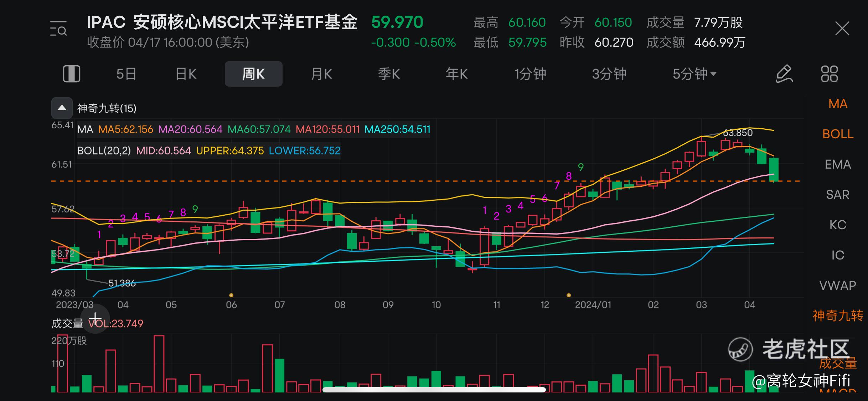
Task: Click the 2024/01 date axis label
Action: pos(593,305)
